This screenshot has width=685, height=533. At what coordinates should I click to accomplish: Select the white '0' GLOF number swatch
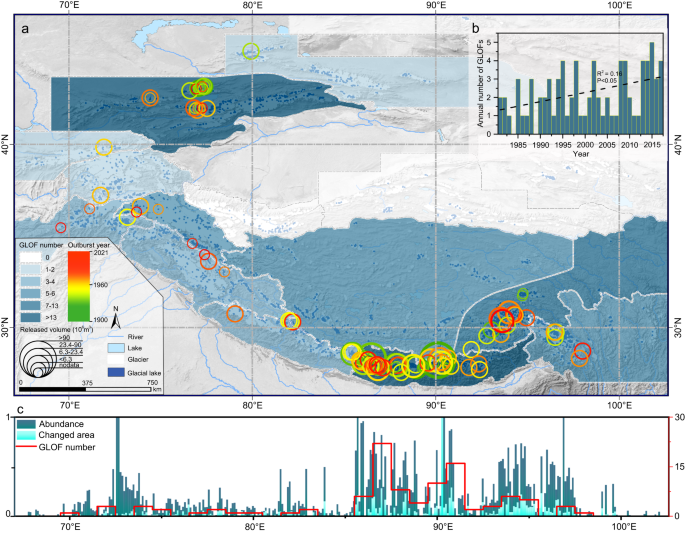[31, 258]
